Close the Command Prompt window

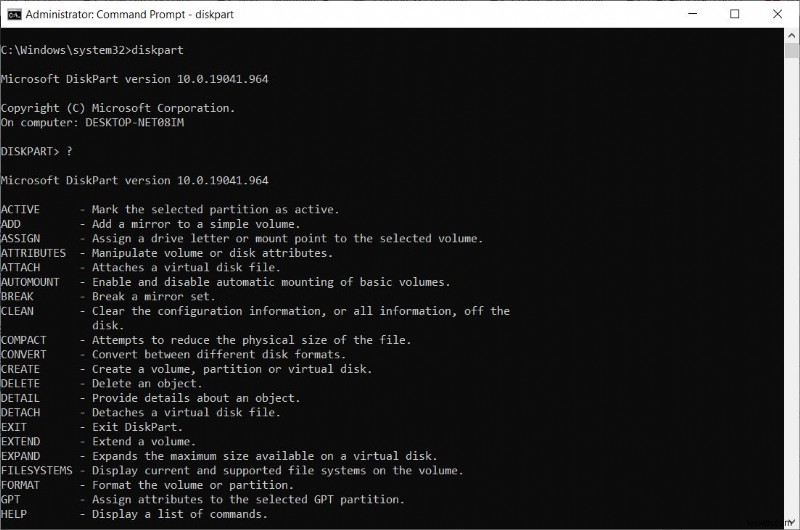(x=780, y=14)
